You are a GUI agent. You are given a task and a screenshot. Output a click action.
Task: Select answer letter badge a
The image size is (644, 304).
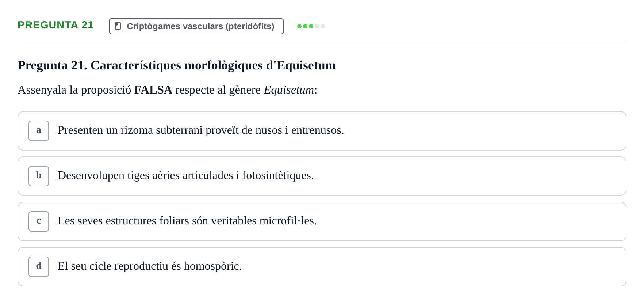click(x=39, y=131)
